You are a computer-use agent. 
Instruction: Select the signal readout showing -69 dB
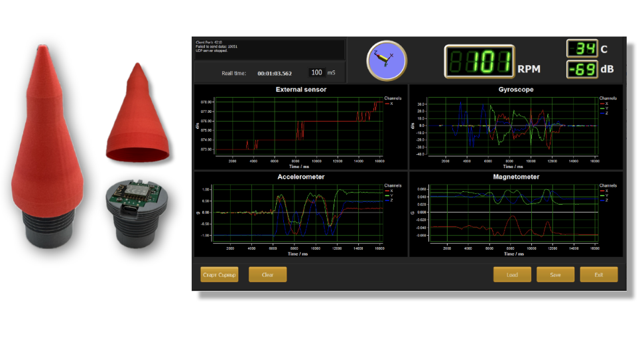[582, 69]
